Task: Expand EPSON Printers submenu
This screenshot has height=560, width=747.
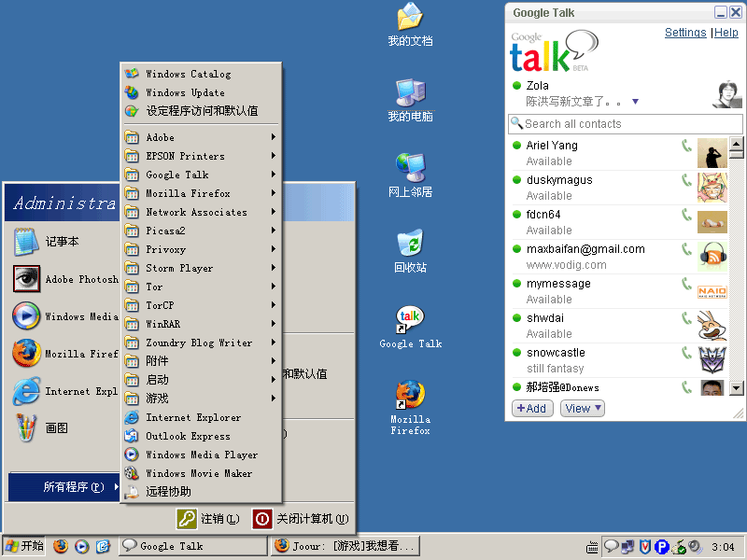Action: tap(200, 156)
